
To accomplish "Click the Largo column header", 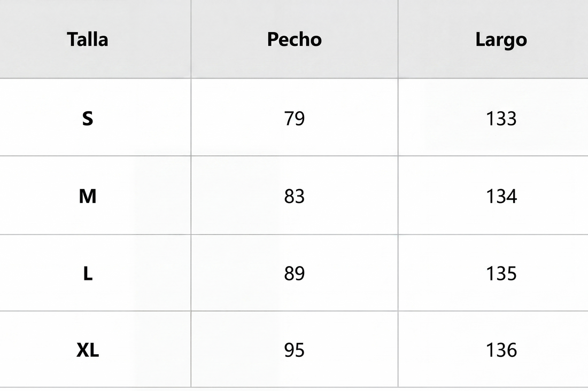I will click(x=501, y=40).
